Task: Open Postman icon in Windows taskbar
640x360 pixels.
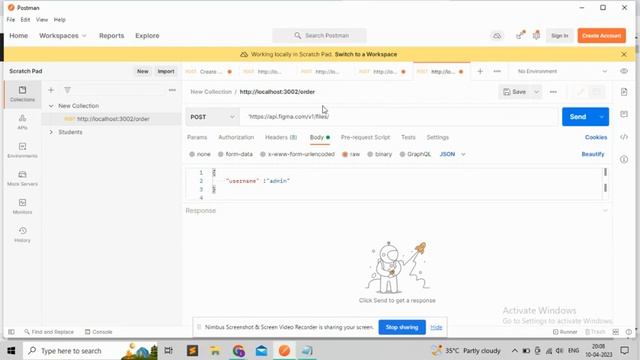Action: click(x=284, y=351)
